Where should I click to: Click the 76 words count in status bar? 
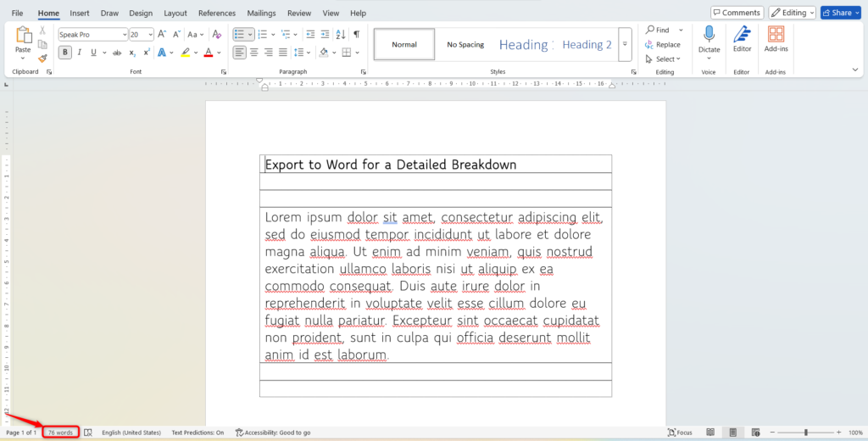pyautogui.click(x=60, y=433)
